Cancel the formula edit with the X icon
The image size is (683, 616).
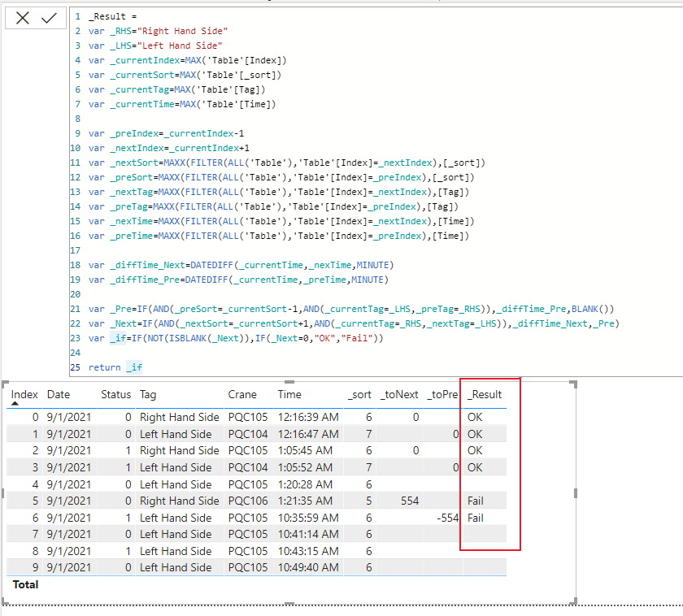[23, 18]
